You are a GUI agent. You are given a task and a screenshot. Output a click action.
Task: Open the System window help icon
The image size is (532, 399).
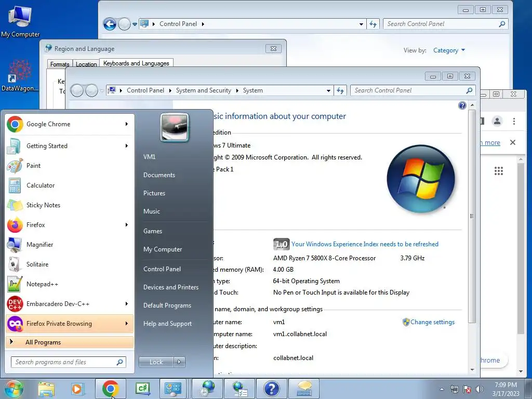click(462, 105)
